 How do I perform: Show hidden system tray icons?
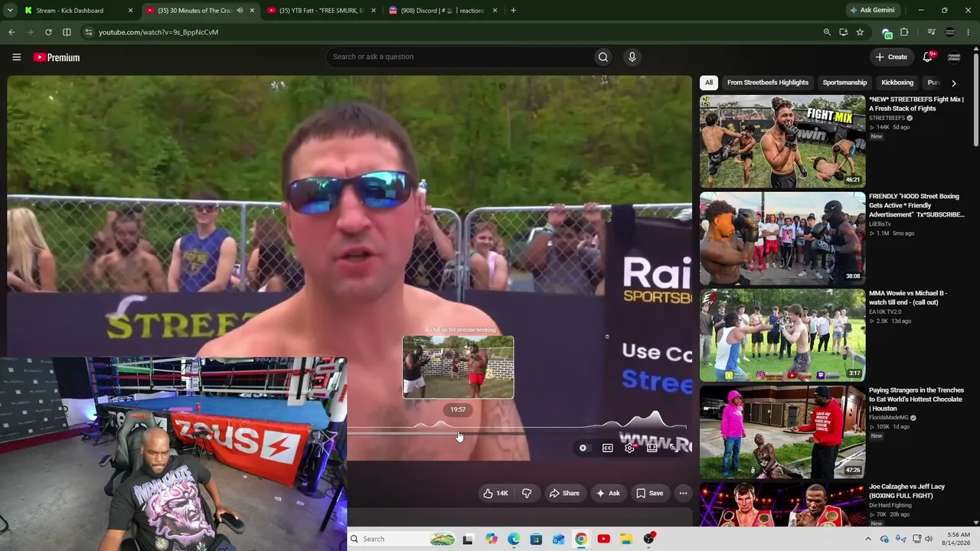867,539
